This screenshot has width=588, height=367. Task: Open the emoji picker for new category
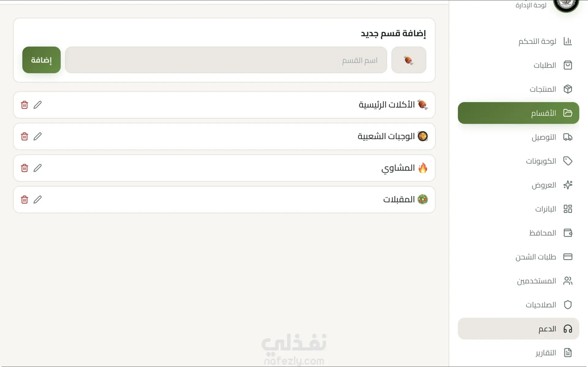409,60
